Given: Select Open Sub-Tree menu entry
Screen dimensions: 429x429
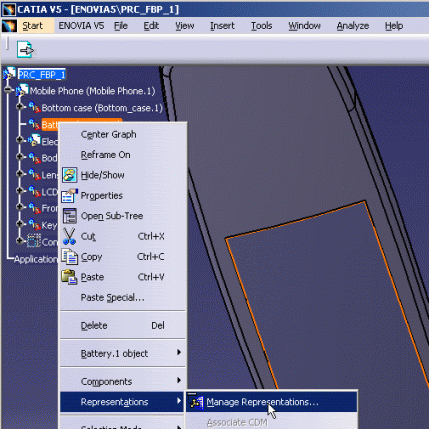Looking at the screenshot, I should pyautogui.click(x=122, y=216).
